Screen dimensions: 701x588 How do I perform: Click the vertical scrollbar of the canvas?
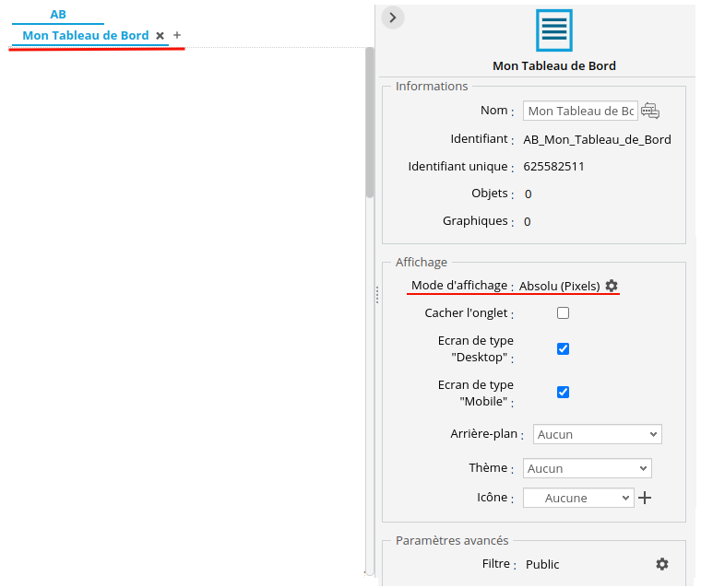tap(370, 120)
